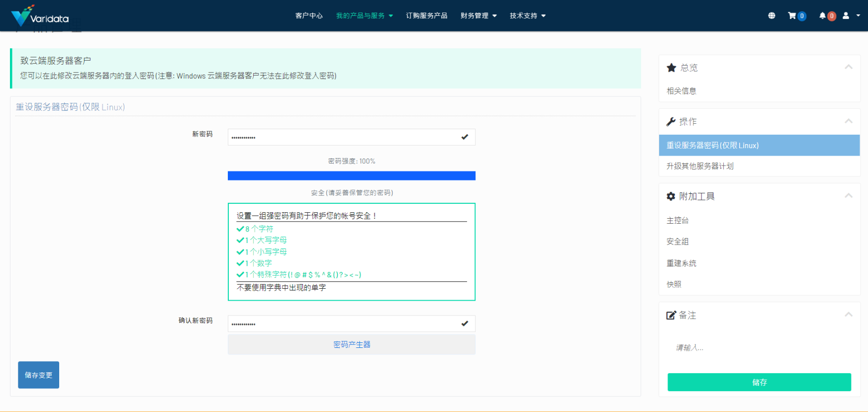Click the Varidata logo
Screen dimensions: 868x412
[40, 16]
